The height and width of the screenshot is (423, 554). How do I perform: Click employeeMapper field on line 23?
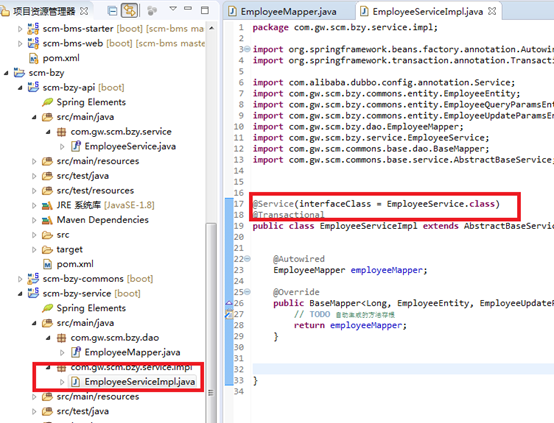click(387, 270)
